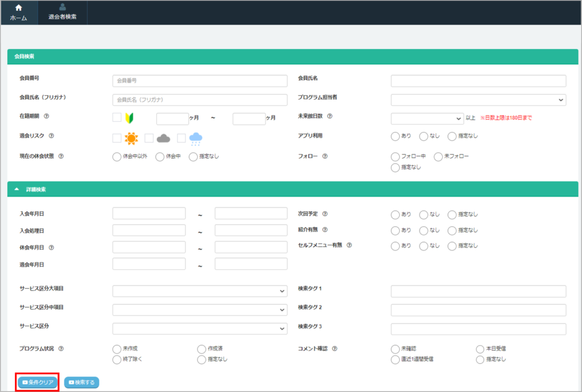
Task: Click the help icon beside プログラム状況
Action: 61,349
